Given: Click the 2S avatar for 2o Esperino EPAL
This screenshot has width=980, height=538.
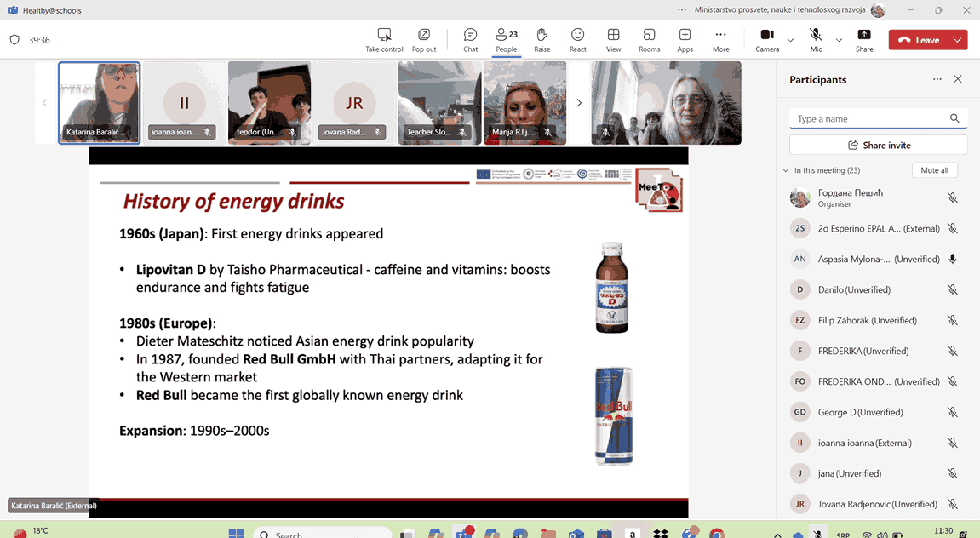Looking at the screenshot, I should 800,228.
